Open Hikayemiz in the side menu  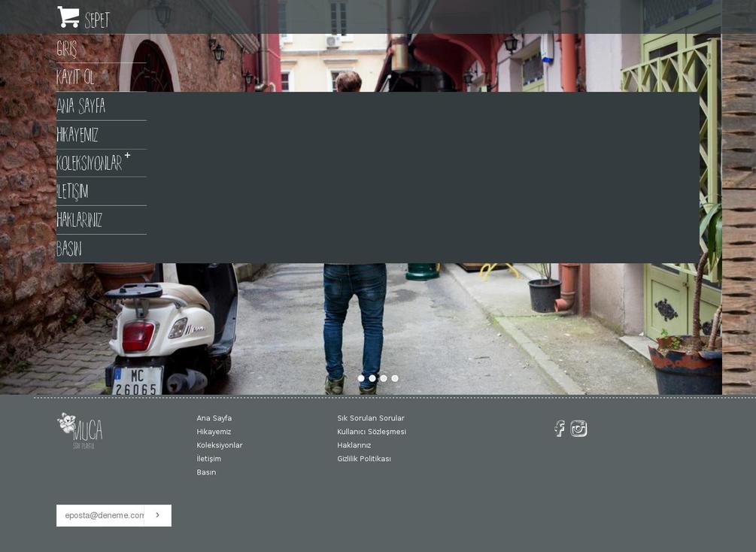click(x=77, y=135)
